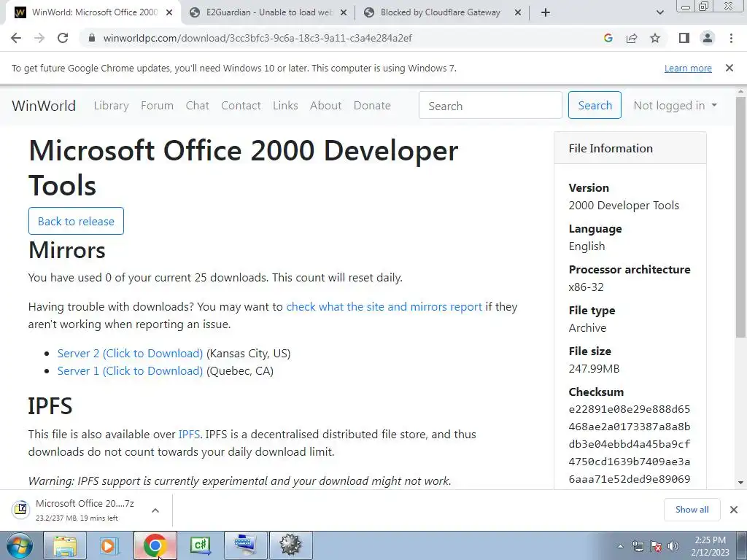
Task: Download from Server 2 Kansas City
Action: pyautogui.click(x=130, y=354)
